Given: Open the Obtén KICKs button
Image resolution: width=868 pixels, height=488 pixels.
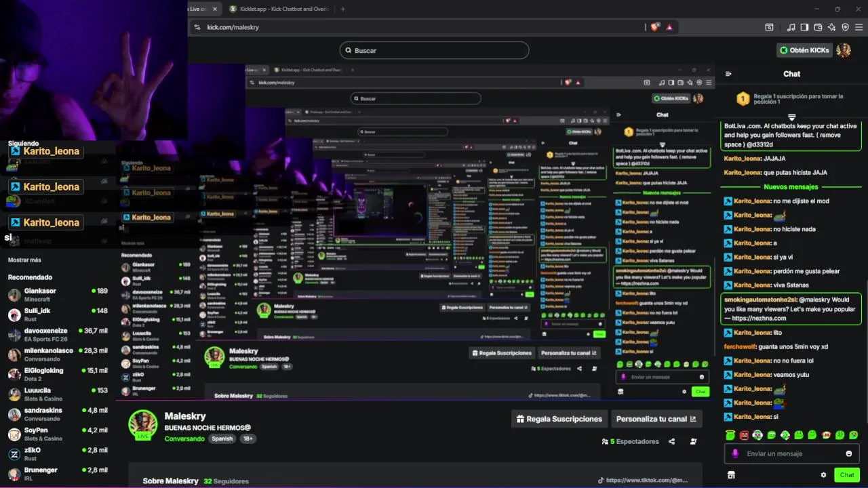Looking at the screenshot, I should 804,50.
